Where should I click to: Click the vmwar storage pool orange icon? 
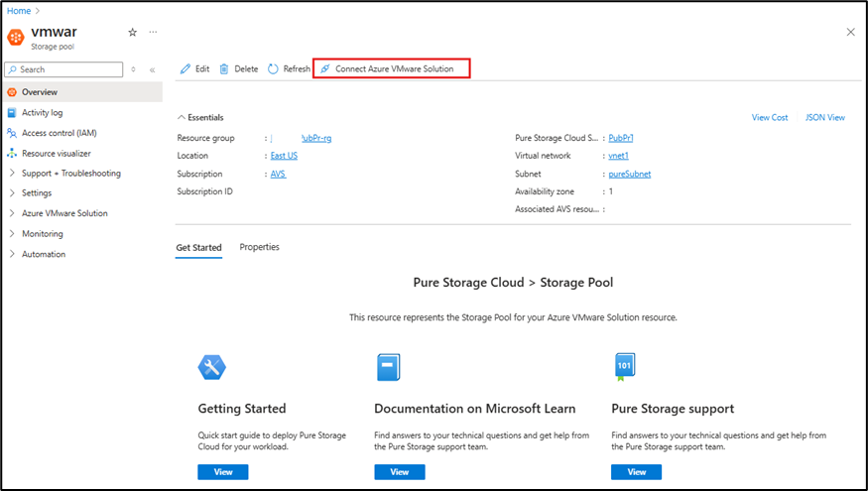click(x=16, y=38)
